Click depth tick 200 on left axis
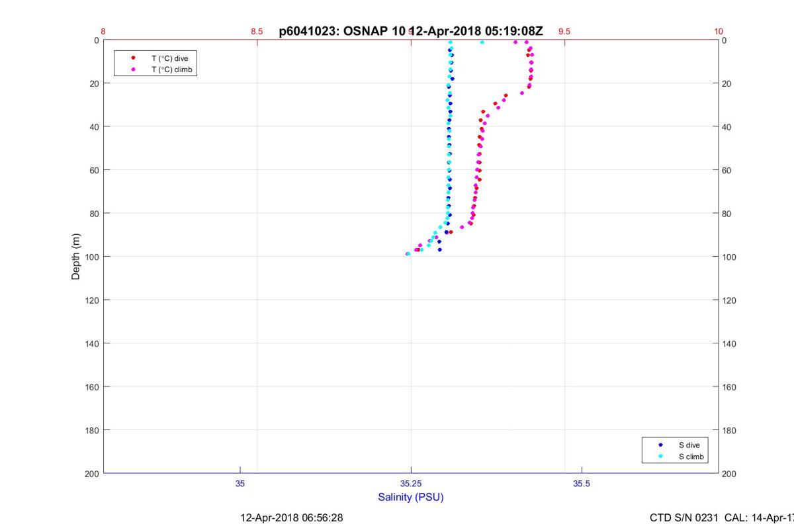The height and width of the screenshot is (532, 794). click(x=93, y=474)
